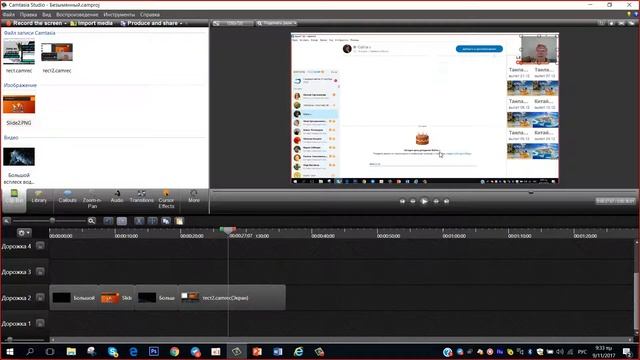This screenshot has height=360, width=640.
Task: Toggle lock on Дорожка 4
Action: point(40,246)
